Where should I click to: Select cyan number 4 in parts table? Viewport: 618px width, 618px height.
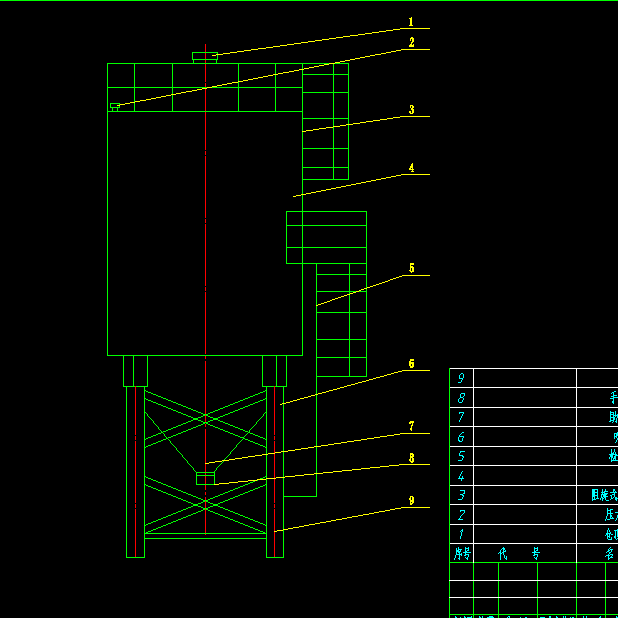point(461,476)
